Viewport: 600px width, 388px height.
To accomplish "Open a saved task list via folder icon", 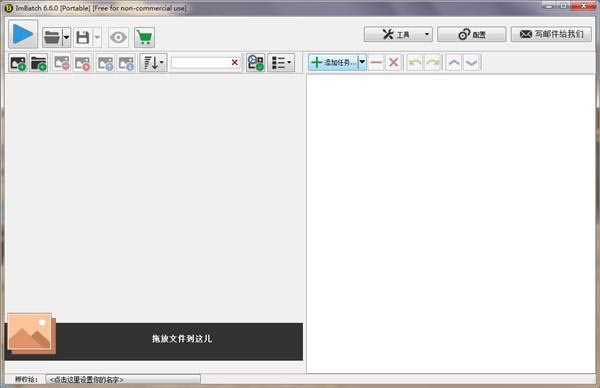I will (x=52, y=37).
